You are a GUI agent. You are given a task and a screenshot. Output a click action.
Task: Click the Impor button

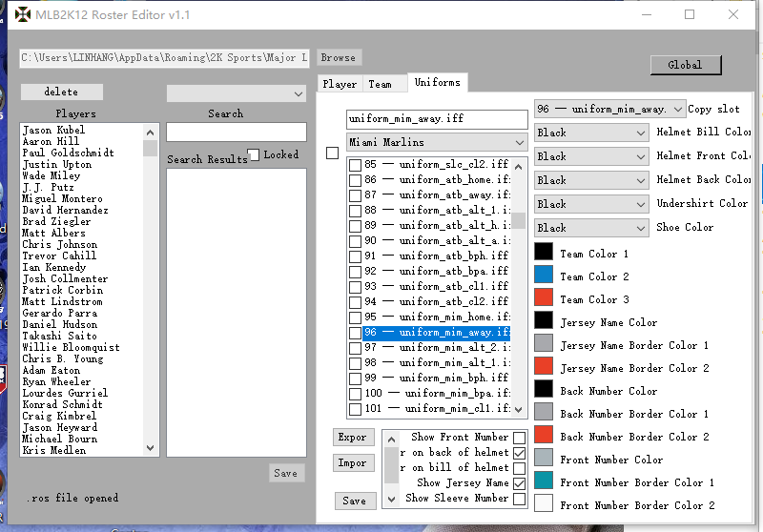coord(353,463)
